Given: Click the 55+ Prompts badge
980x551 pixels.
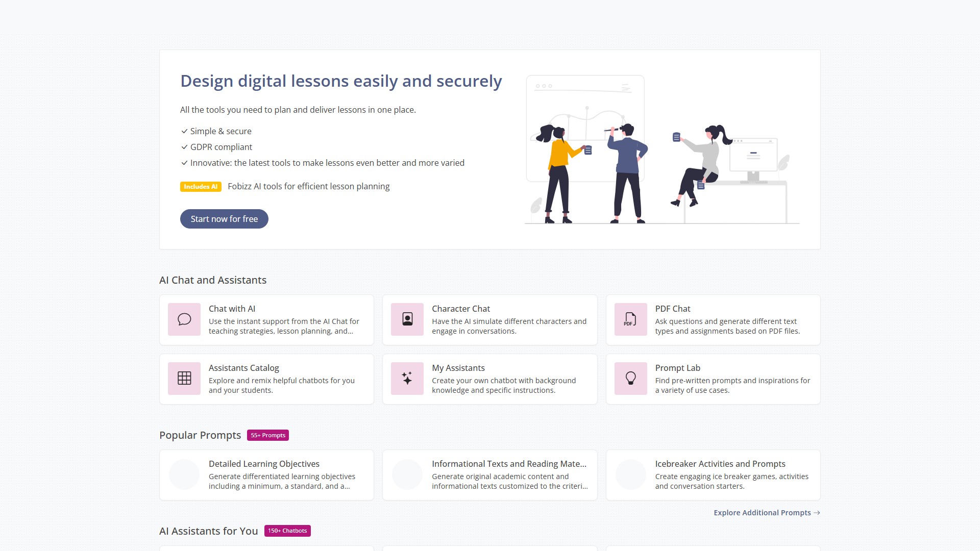Looking at the screenshot, I should [268, 435].
